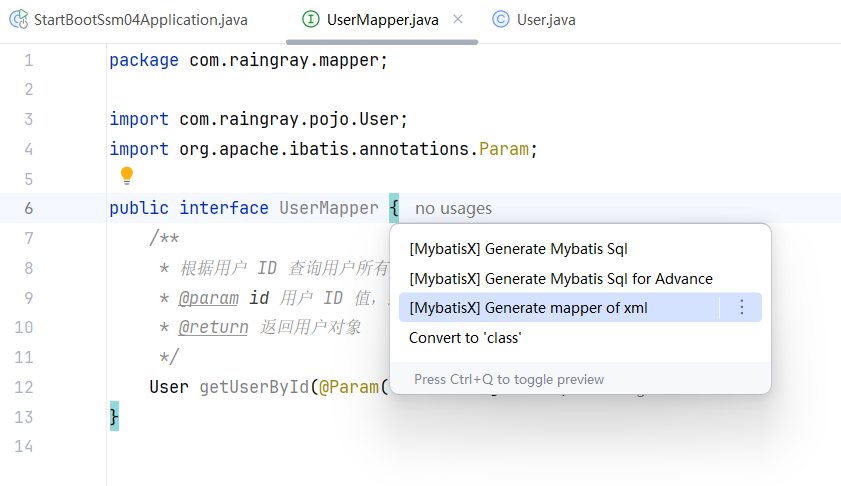Select Convert to 'class' action
The image size is (841, 486).
(x=465, y=338)
